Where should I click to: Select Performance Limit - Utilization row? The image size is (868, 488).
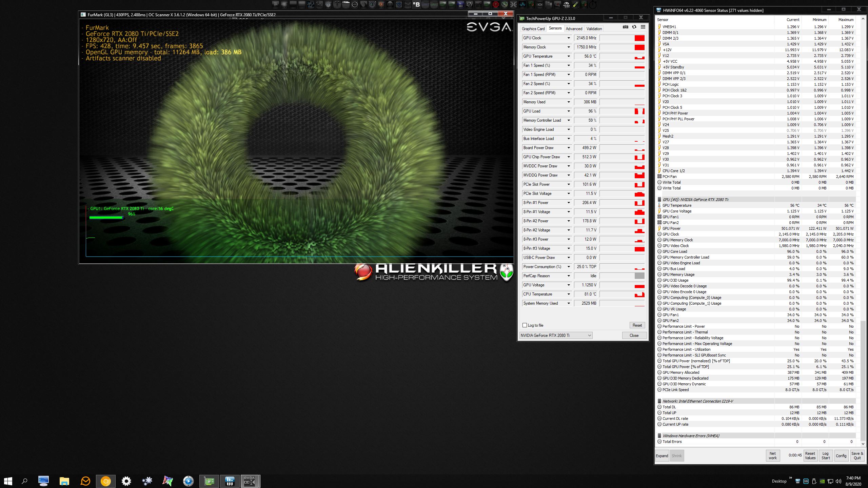[x=756, y=349]
